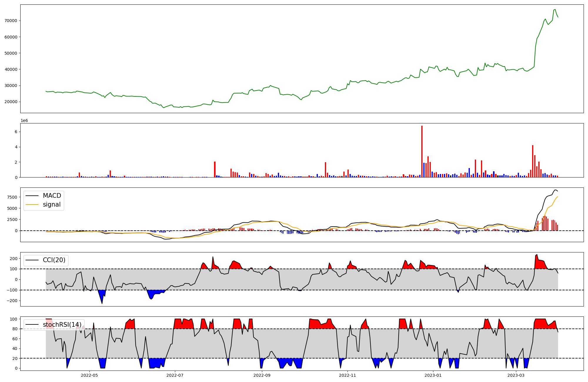This screenshot has height=382, width=588.
Task: Click the 2023-03 date tick label
Action: point(516,375)
